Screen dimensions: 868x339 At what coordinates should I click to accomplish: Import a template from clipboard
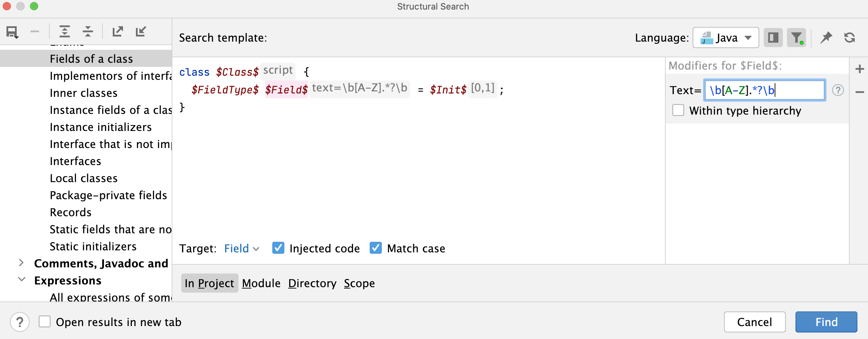click(x=141, y=32)
